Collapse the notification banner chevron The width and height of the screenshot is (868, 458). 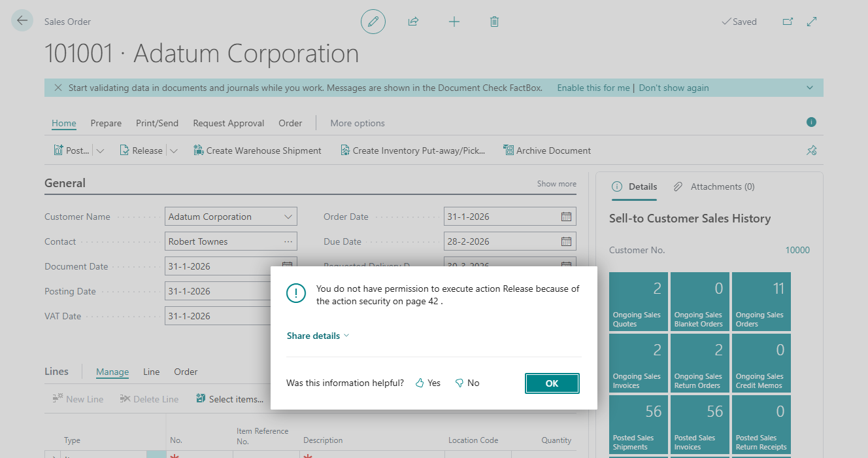[810, 88]
